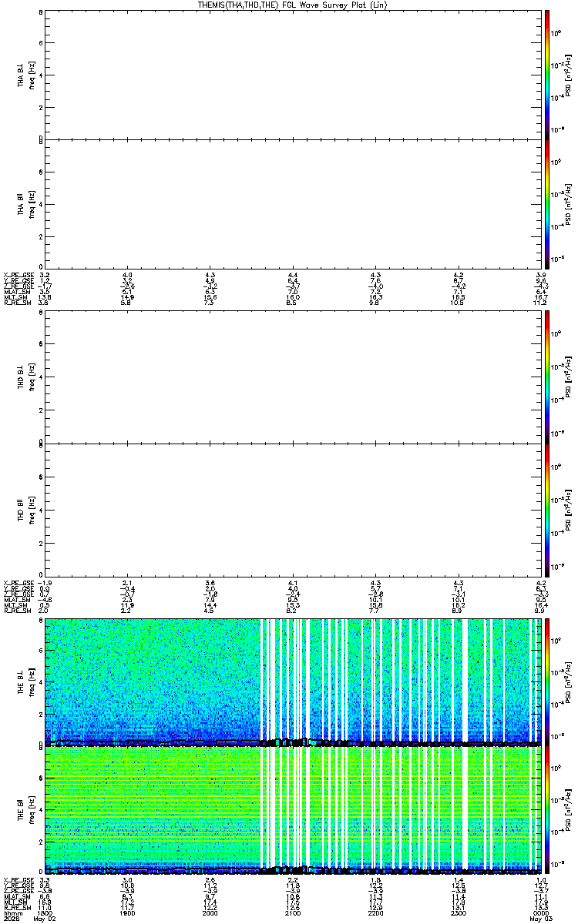Click the 'THE B|| freq [Hz]' axis label
The image size is (578, 924).
26,811
